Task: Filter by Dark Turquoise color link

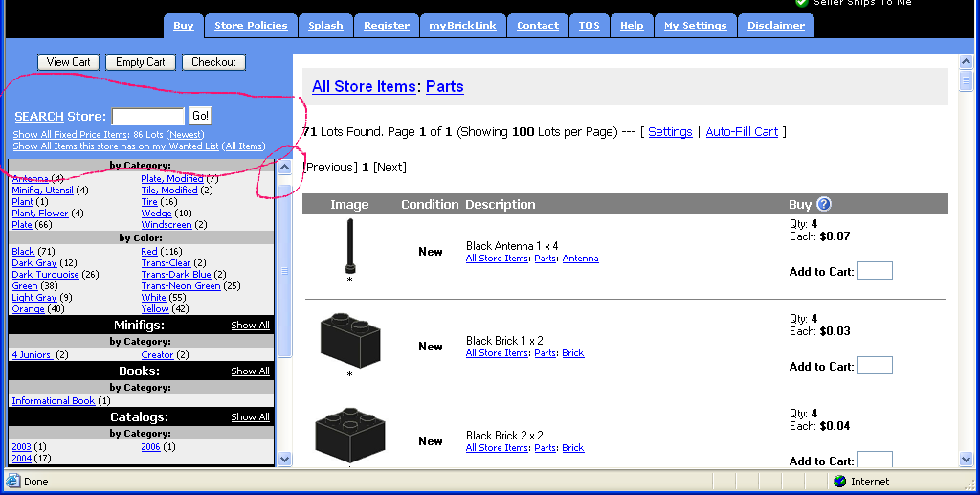Action: [x=46, y=275]
